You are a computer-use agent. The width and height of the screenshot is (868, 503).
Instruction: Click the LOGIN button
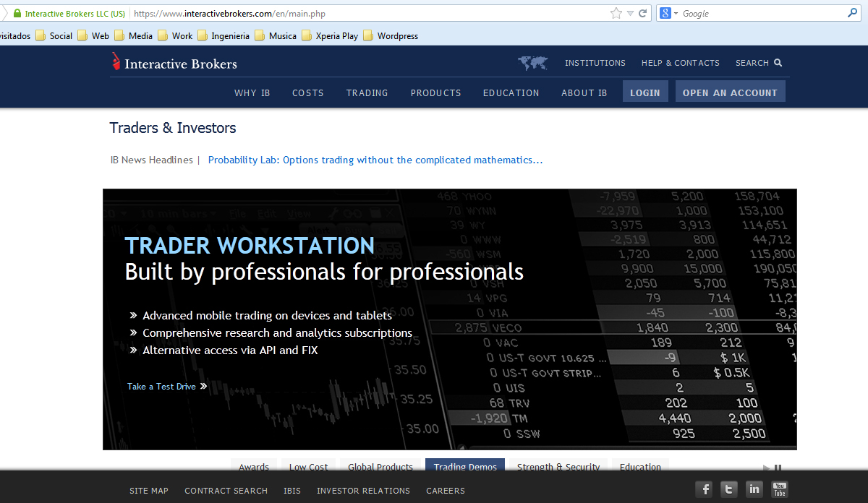point(645,92)
